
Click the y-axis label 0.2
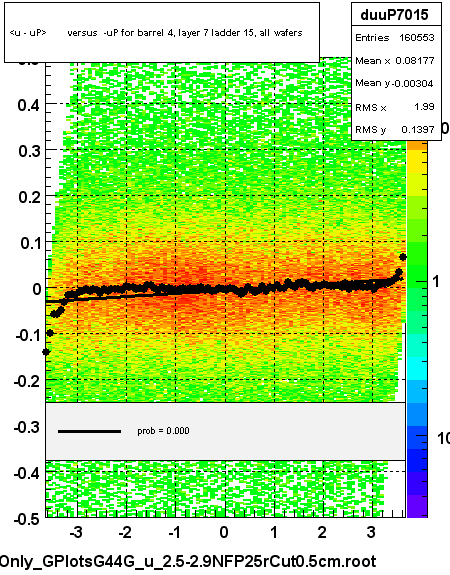[29, 197]
